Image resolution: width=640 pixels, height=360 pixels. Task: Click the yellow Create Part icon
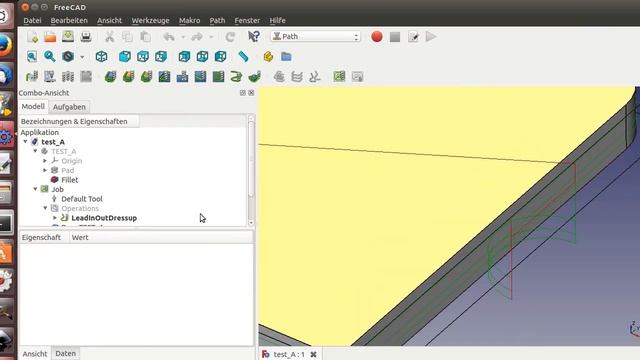(268, 56)
